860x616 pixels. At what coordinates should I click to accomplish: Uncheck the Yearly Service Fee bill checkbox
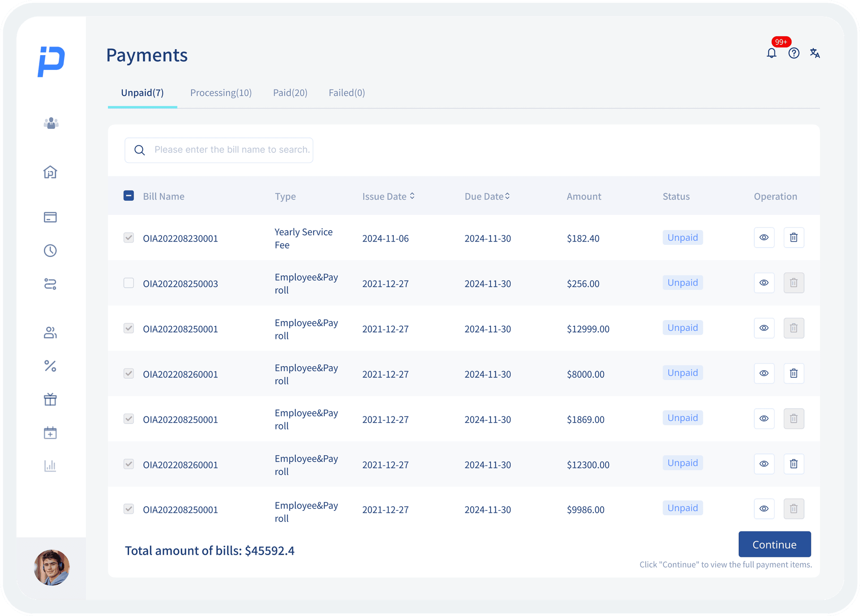coord(129,237)
